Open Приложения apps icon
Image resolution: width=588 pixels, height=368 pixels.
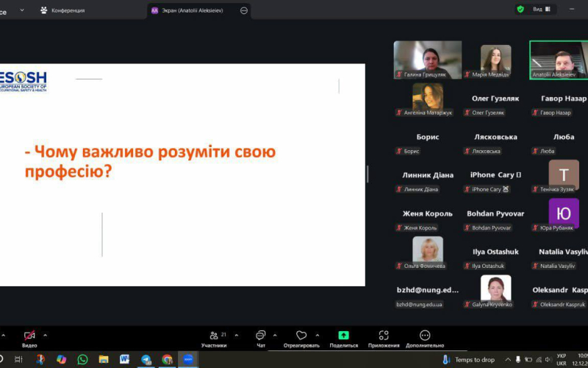(x=384, y=338)
